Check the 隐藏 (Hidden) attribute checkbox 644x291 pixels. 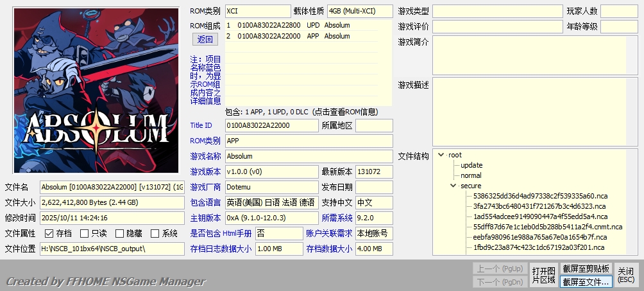[x=119, y=233]
